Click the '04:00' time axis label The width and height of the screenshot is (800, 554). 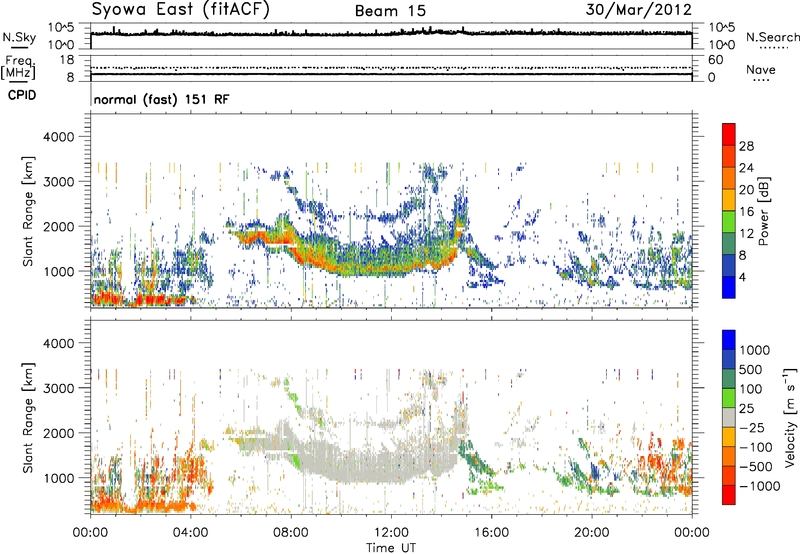click(191, 533)
